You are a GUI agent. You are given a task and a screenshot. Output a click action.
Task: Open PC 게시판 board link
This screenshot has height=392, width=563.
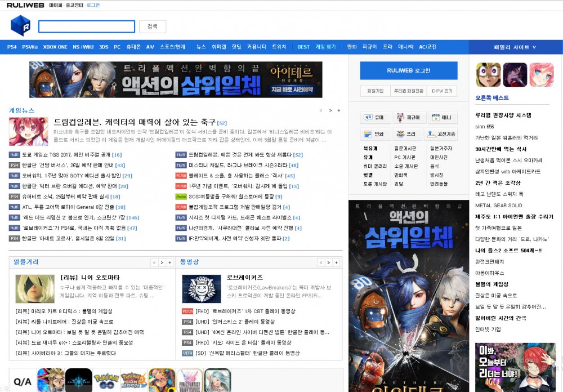coord(405,157)
